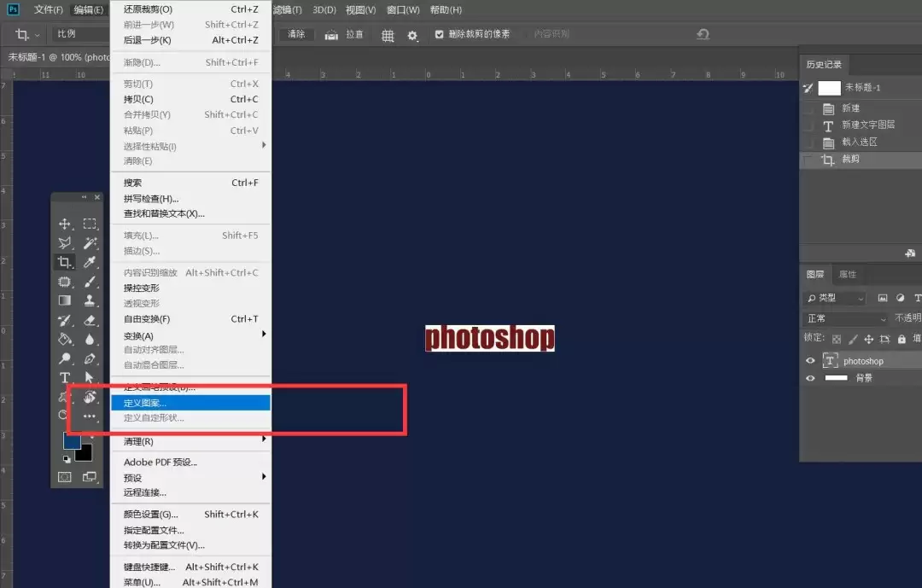The width and height of the screenshot is (922, 588).
Task: Toggle delete cropped pixels checkbox
Action: [x=439, y=34]
